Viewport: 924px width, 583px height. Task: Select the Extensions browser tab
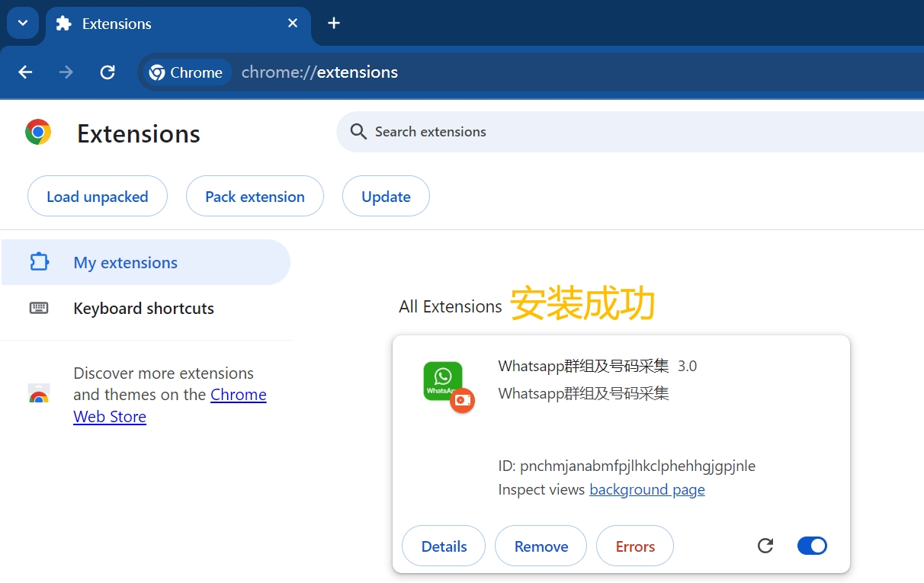click(178, 24)
